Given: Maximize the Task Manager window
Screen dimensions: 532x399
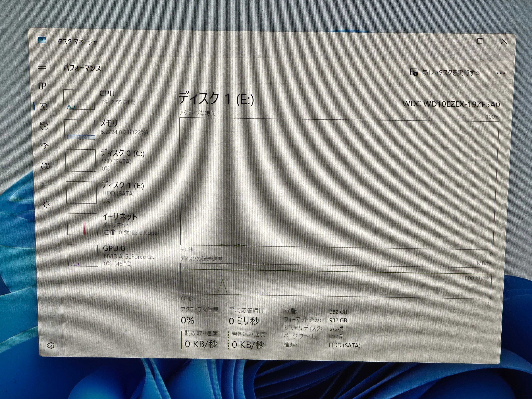Looking at the screenshot, I should pos(480,41).
